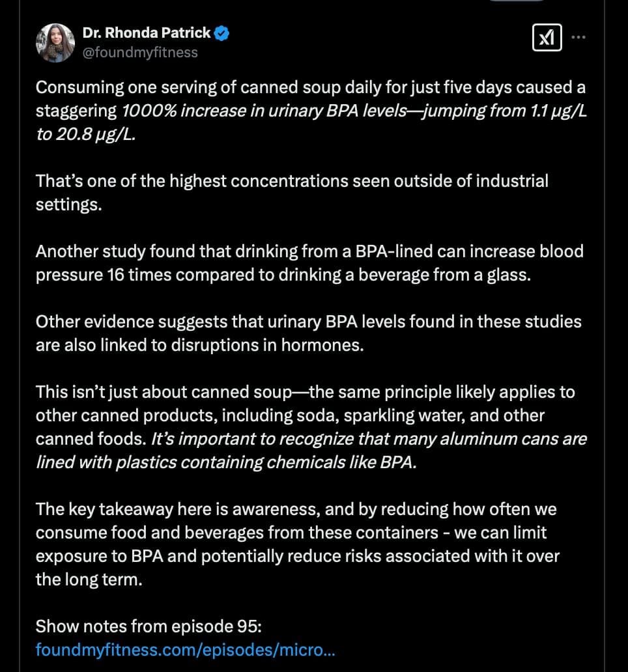Click the words 'the long term.'

[89, 580]
